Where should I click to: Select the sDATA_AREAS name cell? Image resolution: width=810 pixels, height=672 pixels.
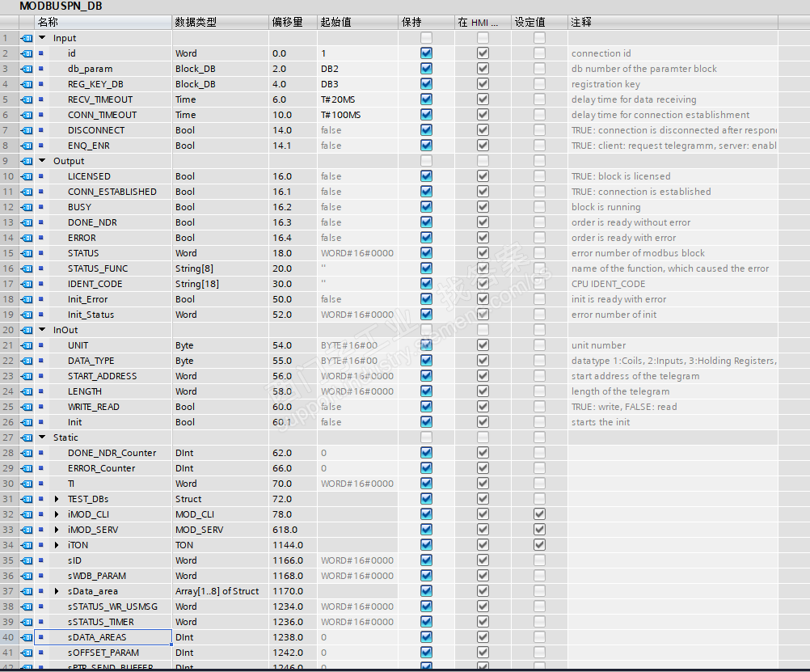click(103, 637)
